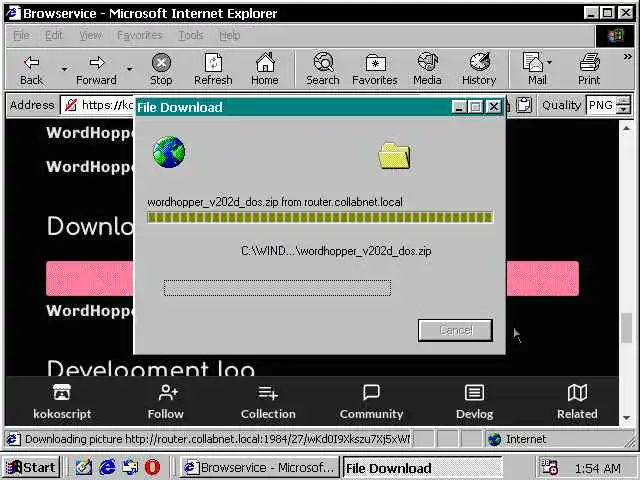
Task: Open the Media pane
Action: pyautogui.click(x=427, y=69)
